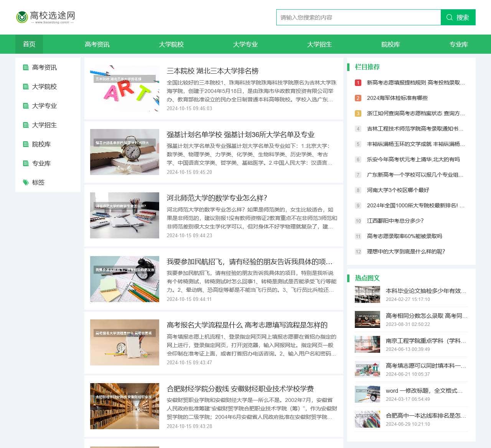The image size is (491, 448).
Task: Open 大学专业 in the top navigation bar
Action: [245, 44]
